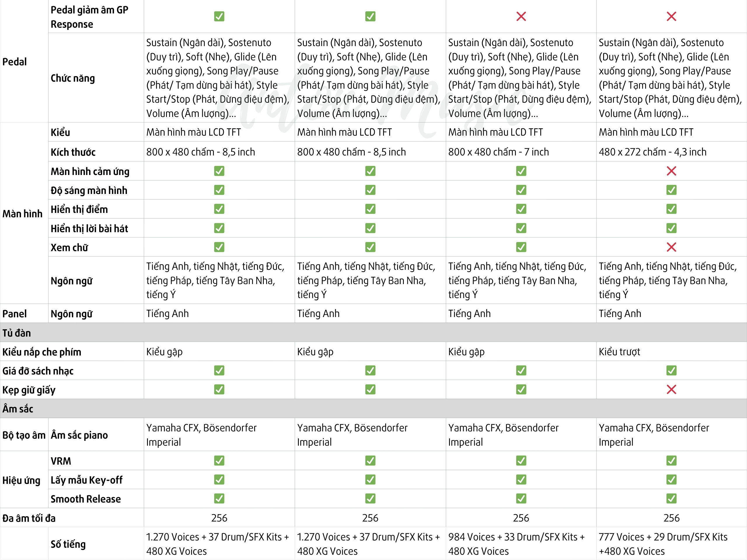Click the red X in Kẹp giữ giấy row

(671, 390)
